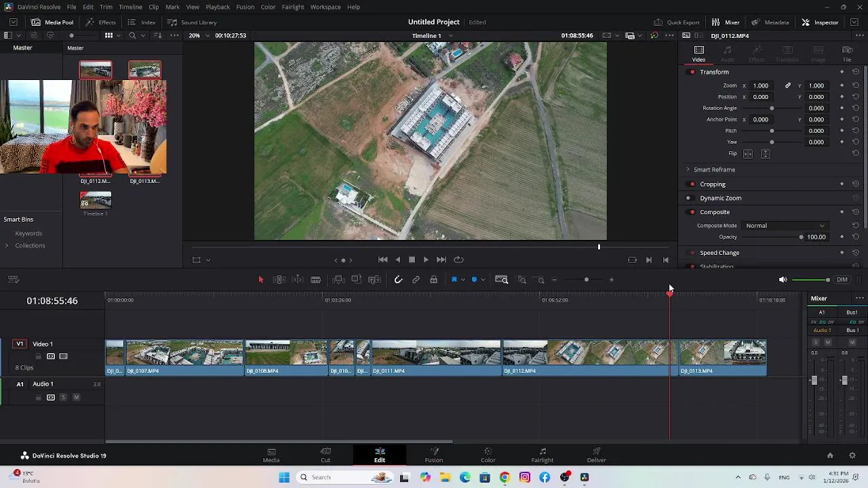Expand the Collections smart bin
Screen dimensions: 868x488
click(7, 245)
